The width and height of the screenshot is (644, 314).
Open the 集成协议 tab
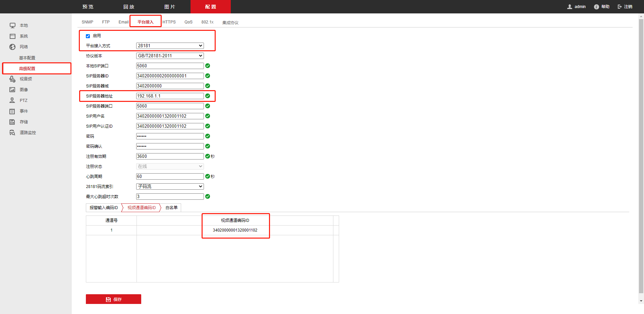click(x=230, y=22)
